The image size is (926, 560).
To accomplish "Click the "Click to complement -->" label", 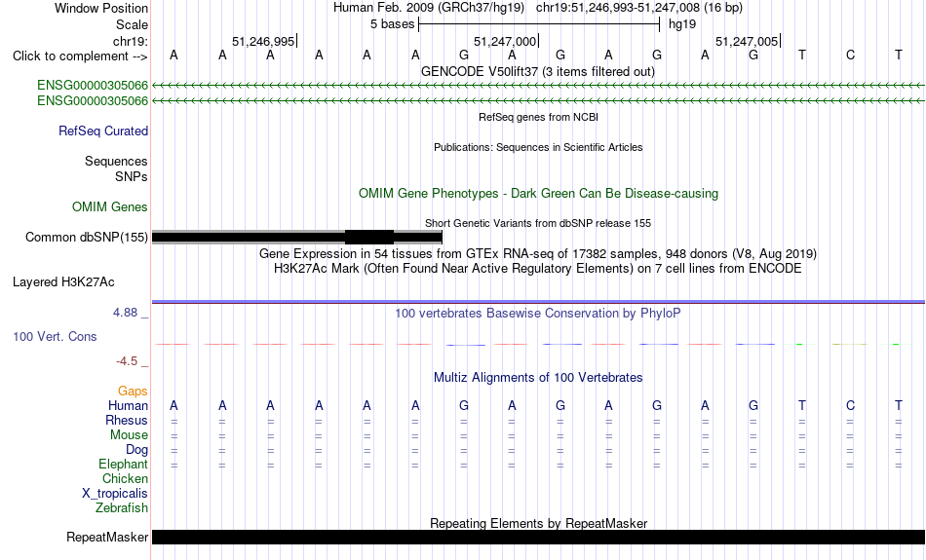I will pos(80,56).
